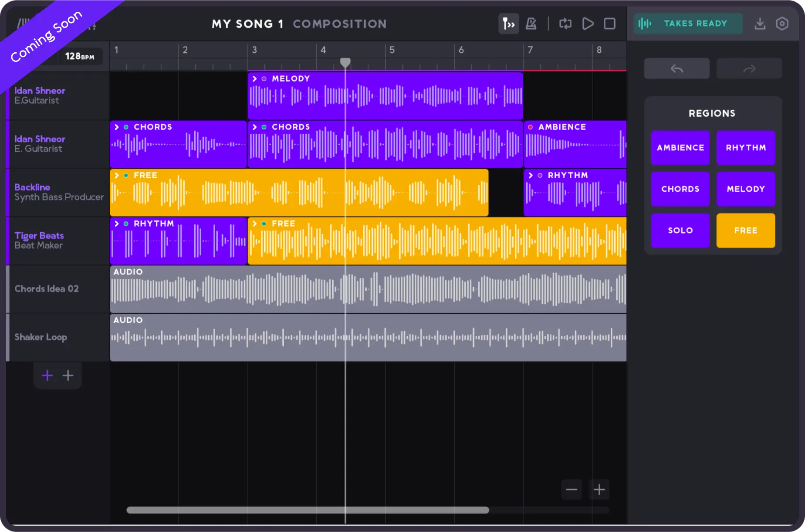Click the Stop icon next to Play

tap(609, 24)
